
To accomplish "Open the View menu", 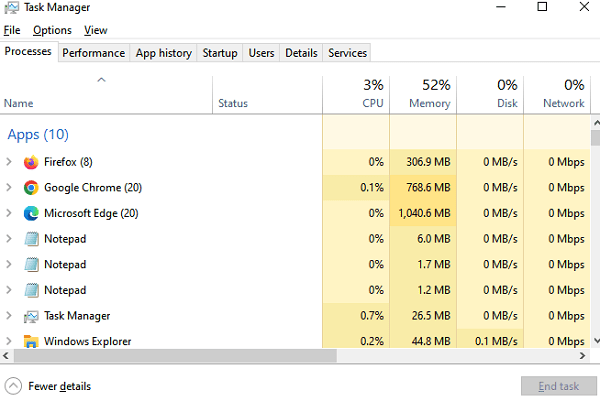I will 96,31.
